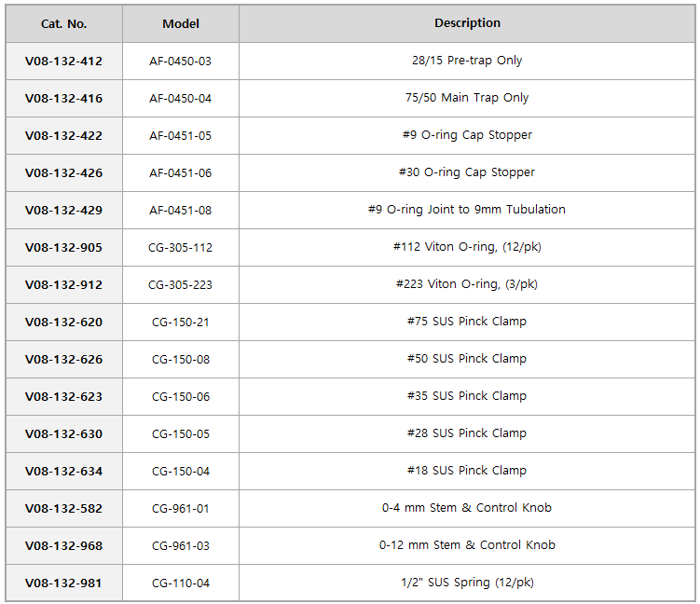
Task: Select catalog number V08-132-620
Action: pos(63,322)
